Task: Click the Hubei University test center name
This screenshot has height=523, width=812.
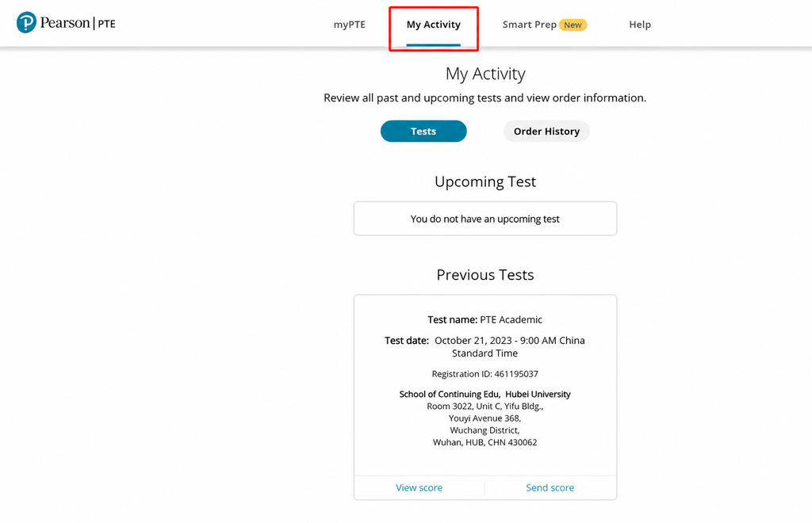Action: pyautogui.click(x=485, y=394)
